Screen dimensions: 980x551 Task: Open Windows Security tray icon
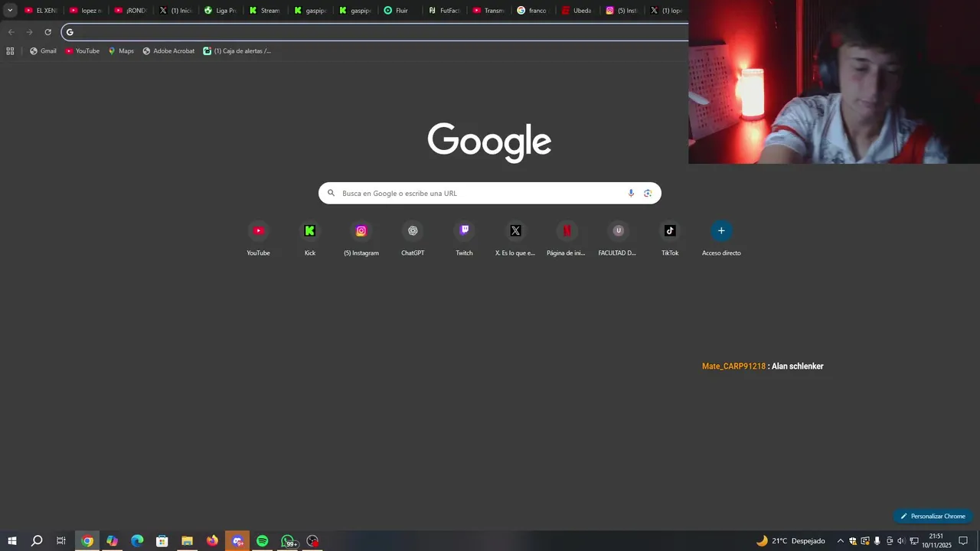[x=852, y=541]
